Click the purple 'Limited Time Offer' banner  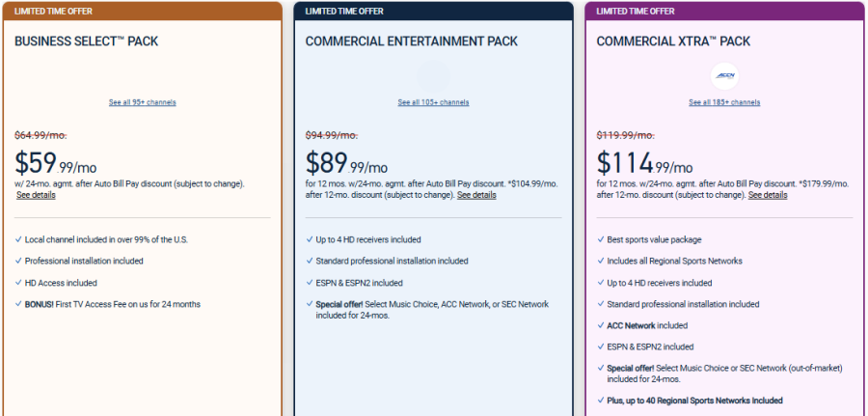click(724, 11)
